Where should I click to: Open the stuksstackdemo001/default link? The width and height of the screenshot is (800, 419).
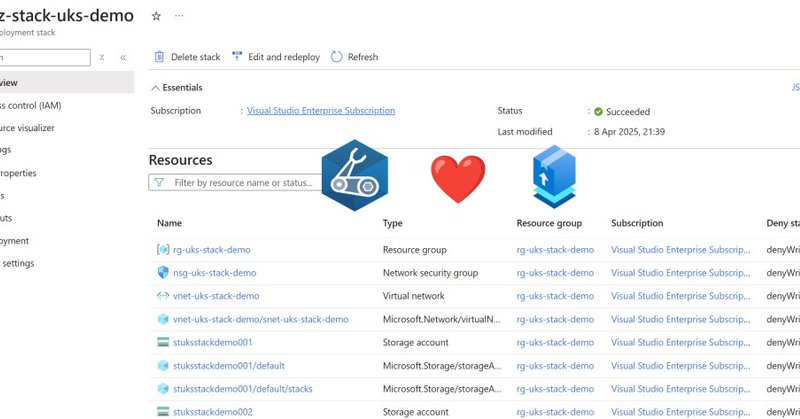click(x=229, y=365)
